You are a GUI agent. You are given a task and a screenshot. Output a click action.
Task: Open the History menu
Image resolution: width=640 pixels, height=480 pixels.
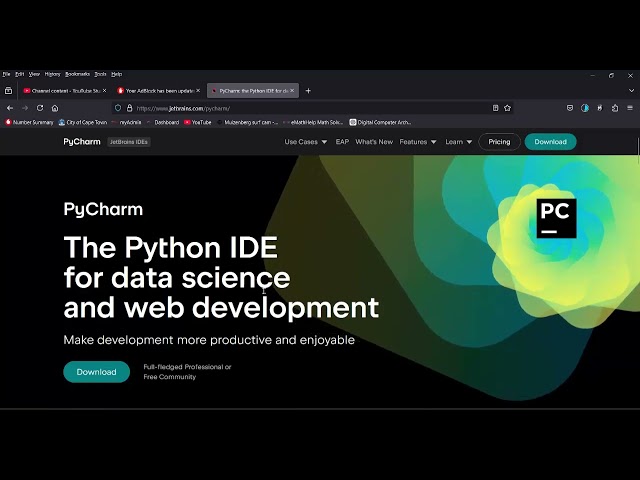coord(52,74)
